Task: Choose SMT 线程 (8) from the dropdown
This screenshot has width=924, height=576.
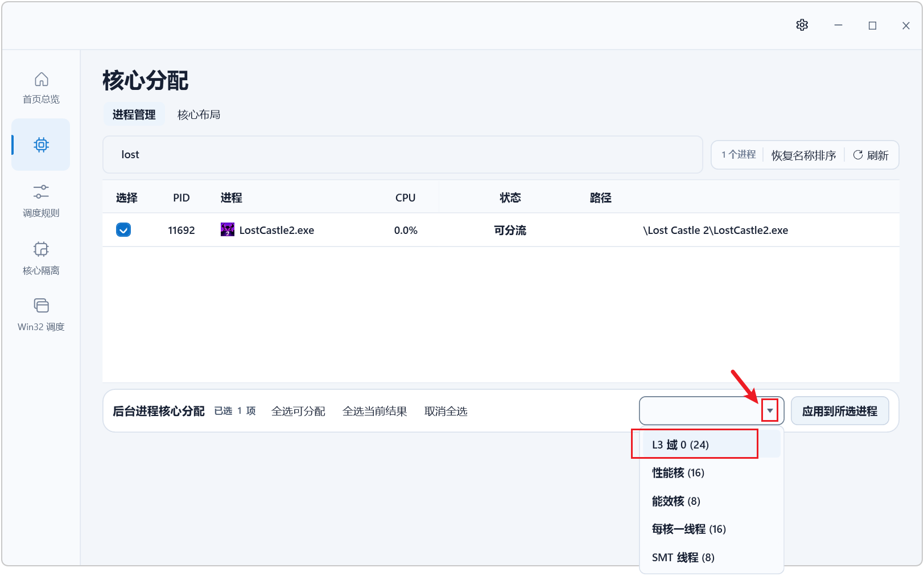Action: tap(711, 557)
